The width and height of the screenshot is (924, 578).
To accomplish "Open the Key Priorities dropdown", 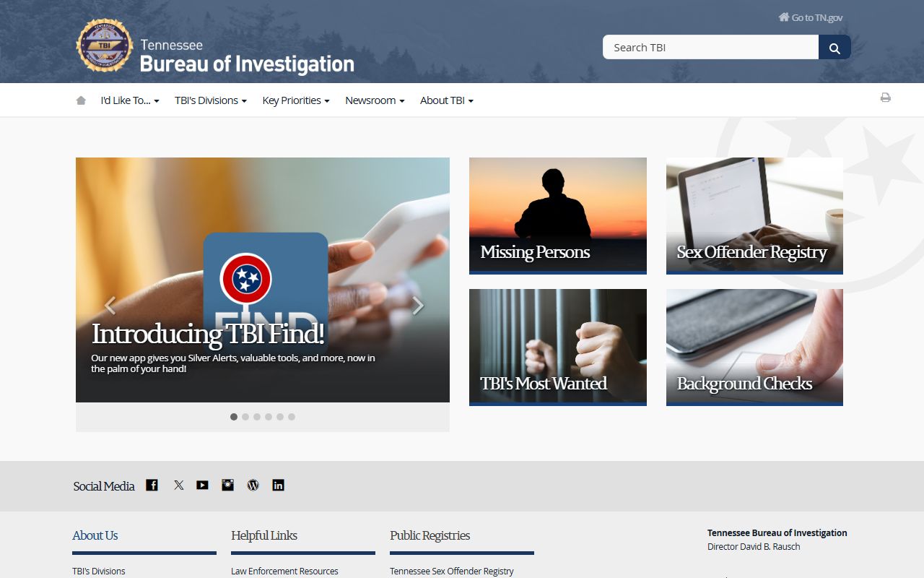I will point(296,100).
